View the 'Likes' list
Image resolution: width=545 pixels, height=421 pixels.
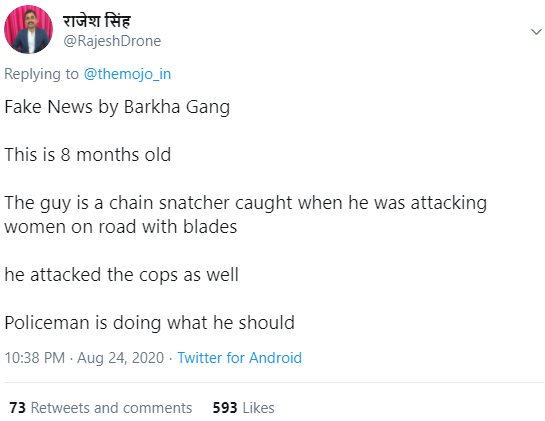258,408
